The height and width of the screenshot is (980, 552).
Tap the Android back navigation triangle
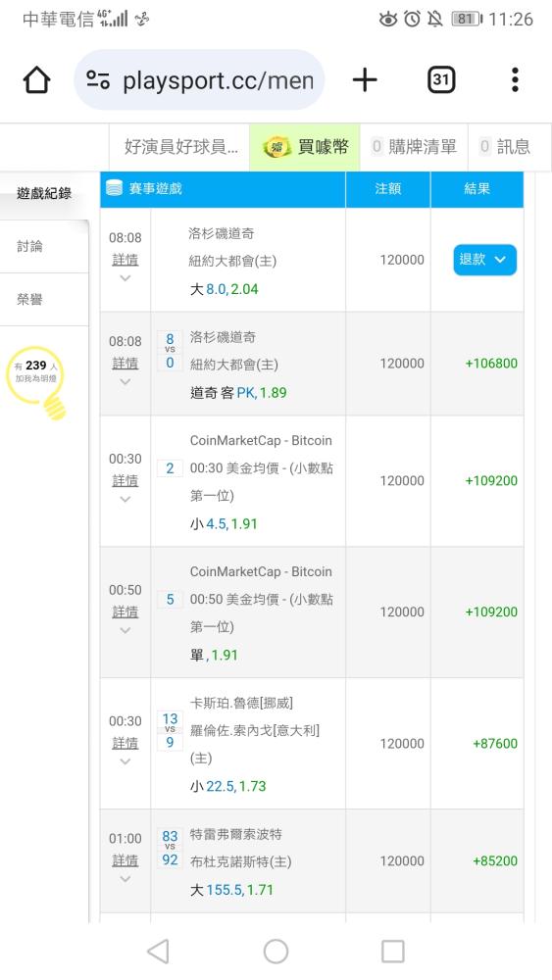click(x=158, y=952)
